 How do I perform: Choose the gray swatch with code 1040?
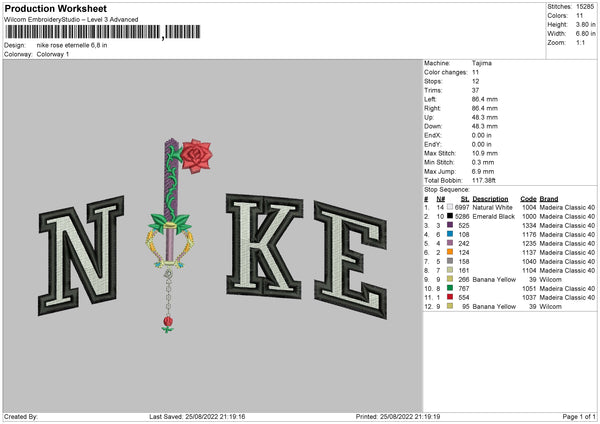[x=450, y=261]
